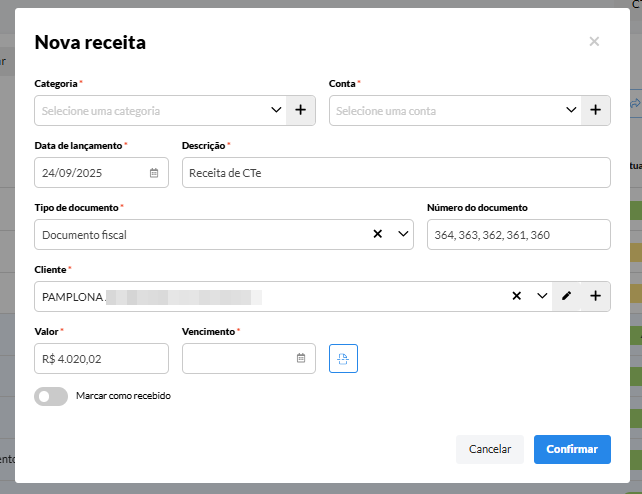Click the Descrição text field

point(395,172)
